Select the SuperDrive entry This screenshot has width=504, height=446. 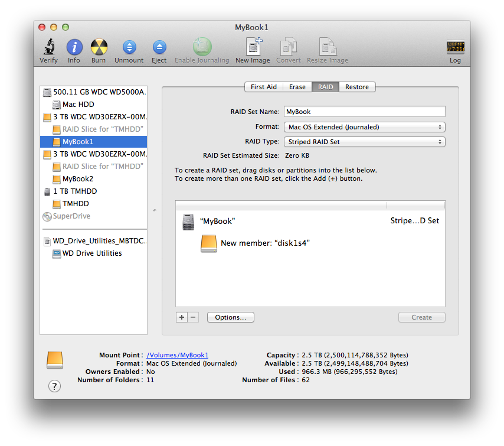click(93, 216)
